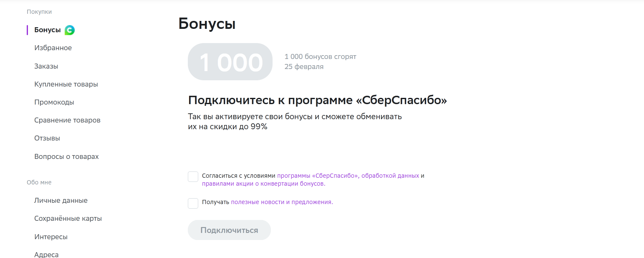644x258 pixels.
Task: Open the Избранное section
Action: point(53,48)
